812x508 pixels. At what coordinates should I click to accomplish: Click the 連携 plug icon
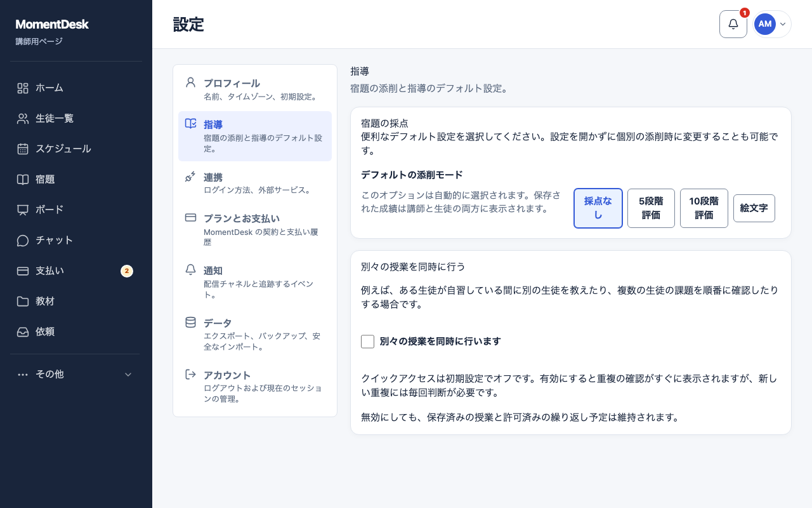click(x=190, y=177)
